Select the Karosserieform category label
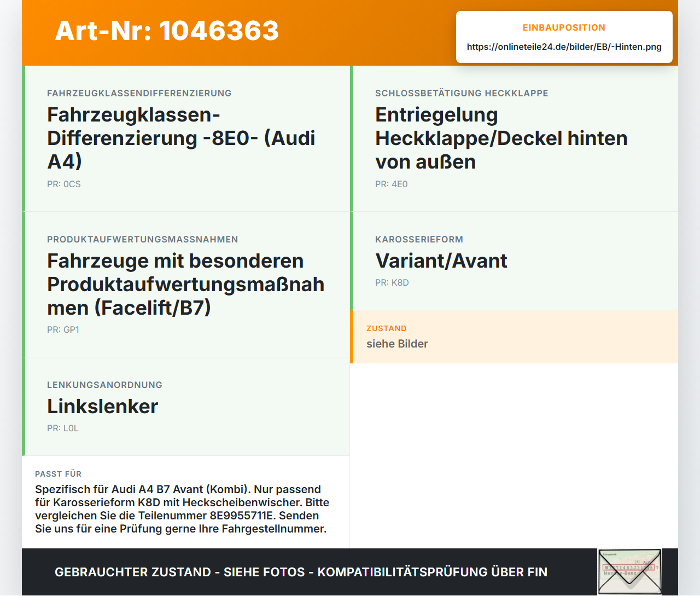 [x=419, y=239]
